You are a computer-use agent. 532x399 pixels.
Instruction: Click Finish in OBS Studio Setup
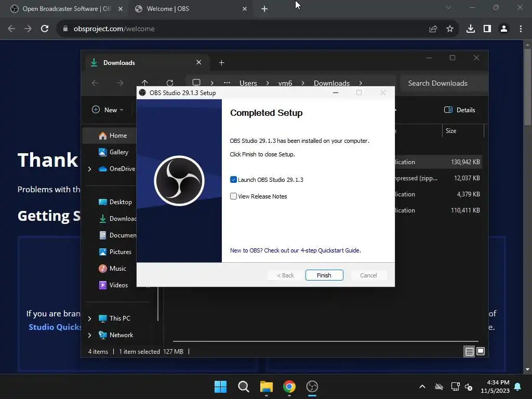(x=324, y=275)
